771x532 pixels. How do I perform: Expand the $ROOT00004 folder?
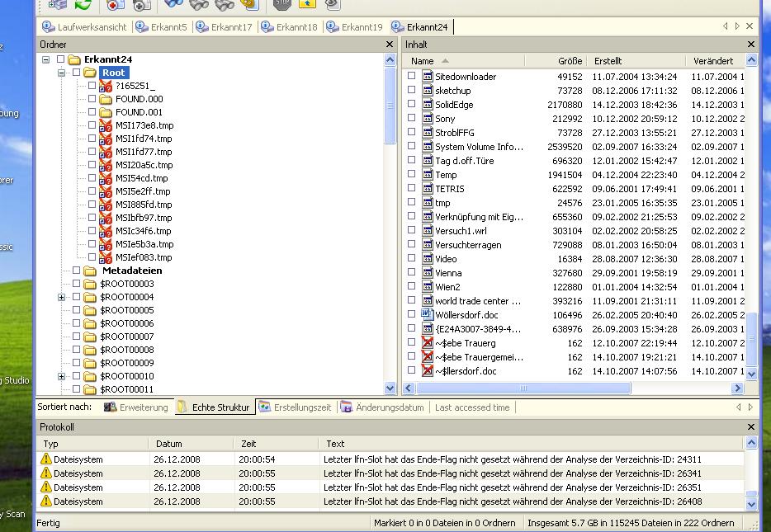(61, 297)
